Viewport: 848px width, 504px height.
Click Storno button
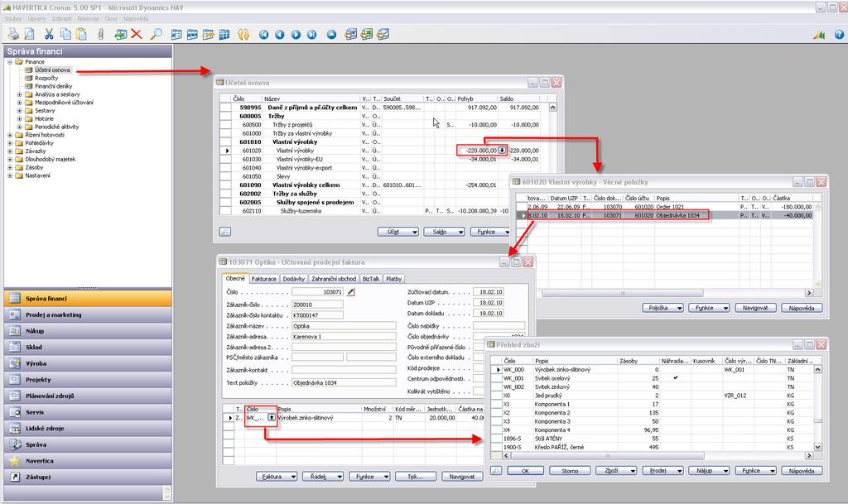570,471
